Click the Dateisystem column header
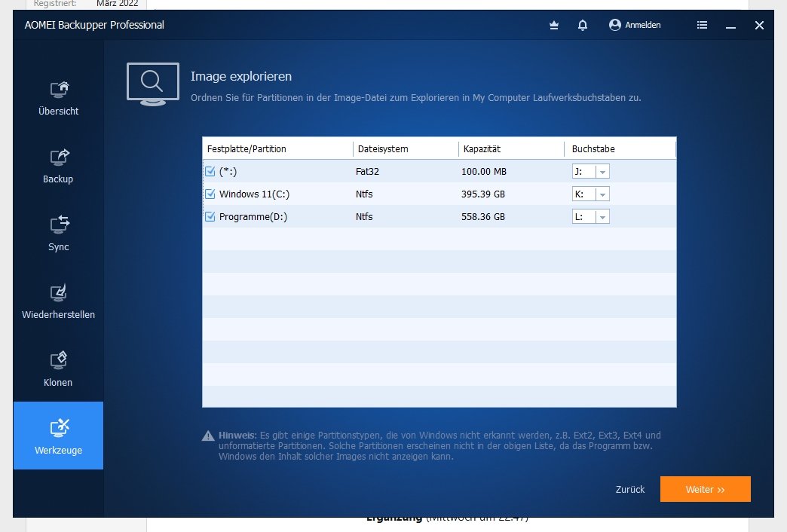Screen dimensions: 787x532 [406, 149]
